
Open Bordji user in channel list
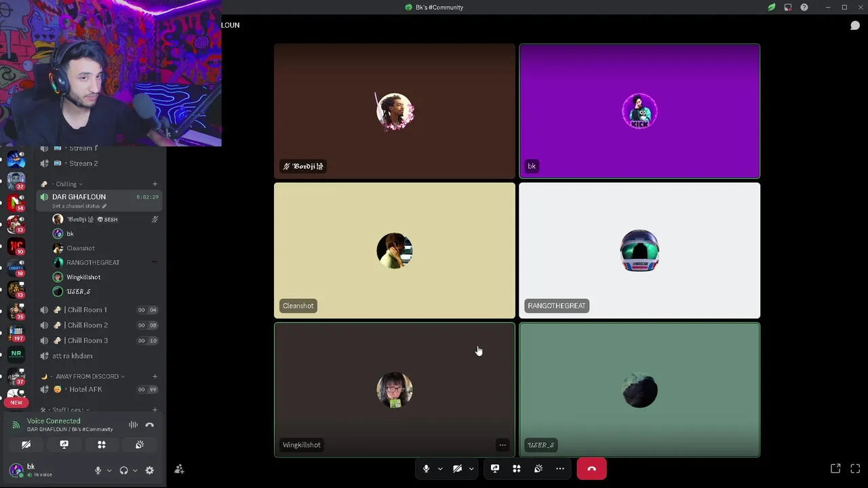pyautogui.click(x=105, y=220)
